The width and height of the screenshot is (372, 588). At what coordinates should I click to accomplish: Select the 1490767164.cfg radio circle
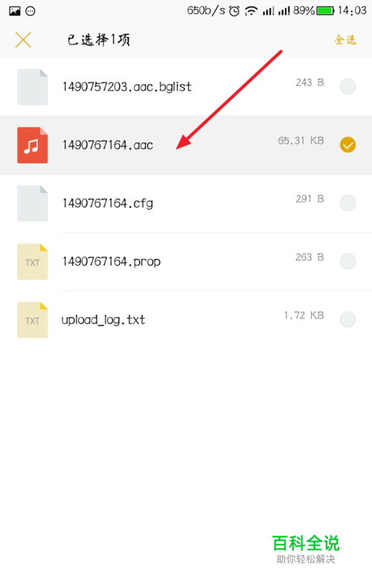click(347, 203)
